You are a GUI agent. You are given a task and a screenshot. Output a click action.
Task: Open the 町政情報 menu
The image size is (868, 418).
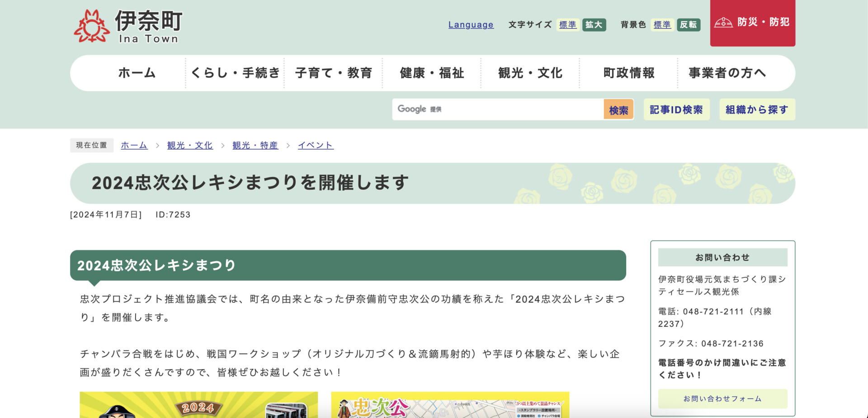[629, 73]
